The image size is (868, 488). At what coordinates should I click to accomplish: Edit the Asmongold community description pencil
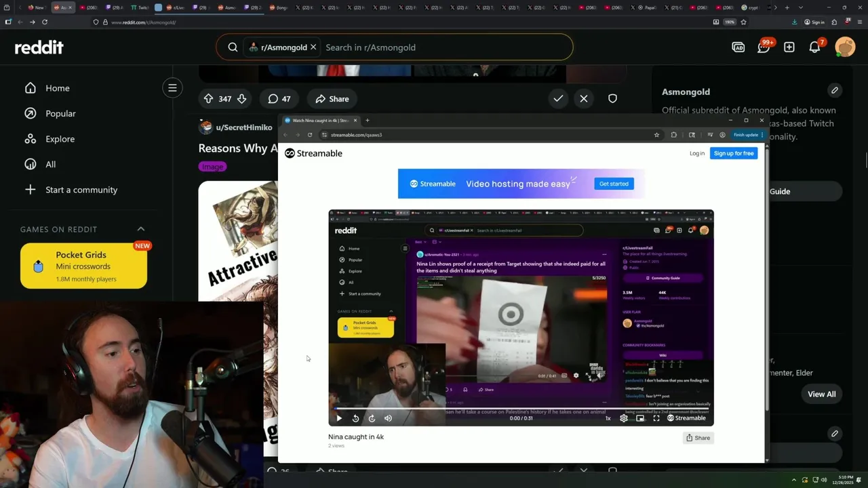pos(835,90)
